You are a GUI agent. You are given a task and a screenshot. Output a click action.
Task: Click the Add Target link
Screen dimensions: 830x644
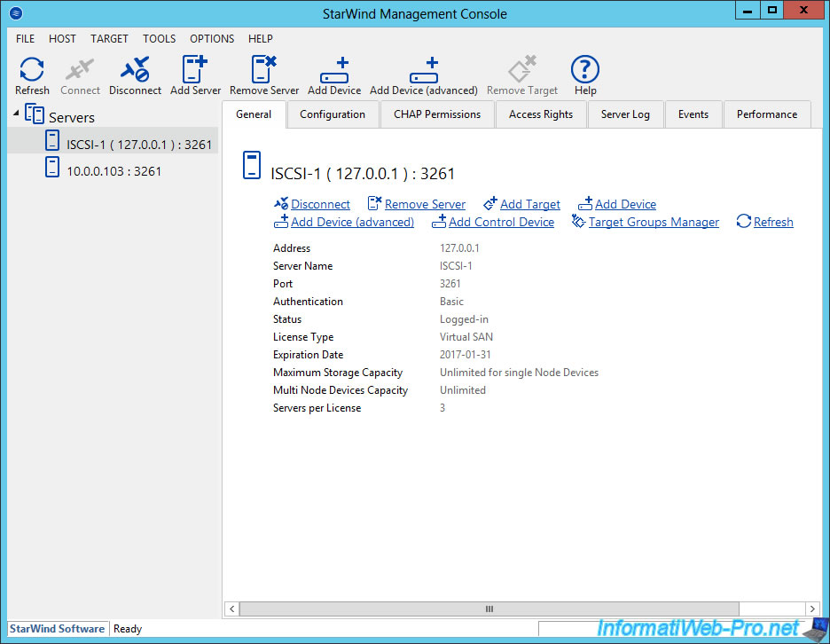coord(530,204)
